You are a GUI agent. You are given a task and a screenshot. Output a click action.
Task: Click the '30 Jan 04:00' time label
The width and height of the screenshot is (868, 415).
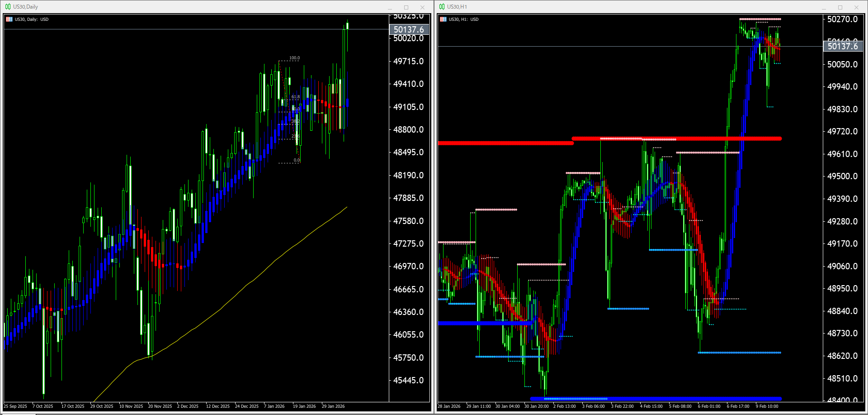[x=508, y=406]
